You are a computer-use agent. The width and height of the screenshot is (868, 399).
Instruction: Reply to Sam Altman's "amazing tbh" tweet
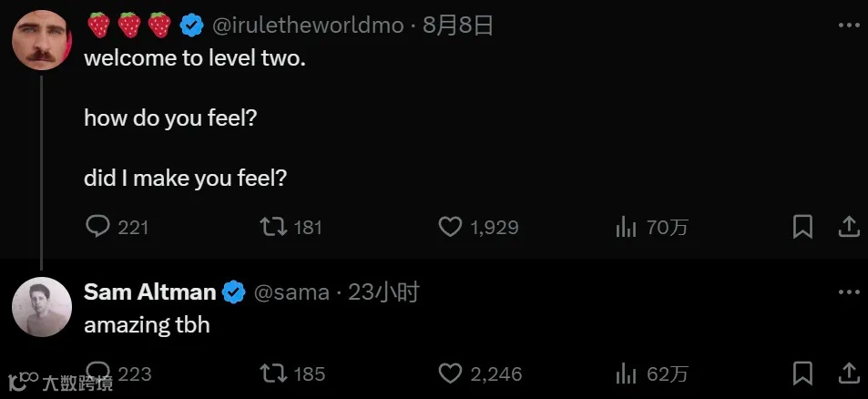(x=97, y=373)
